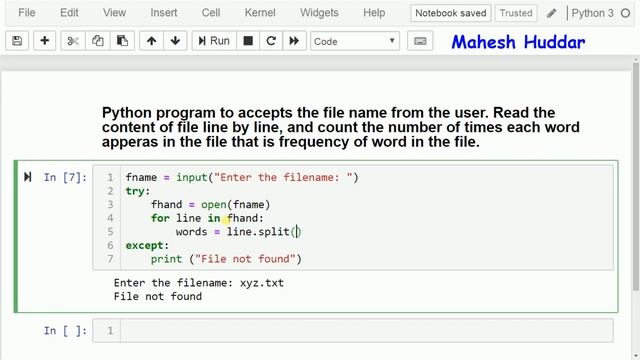The image size is (640, 360).
Task: Click the markdown heading about Python program
Action: click(x=340, y=127)
